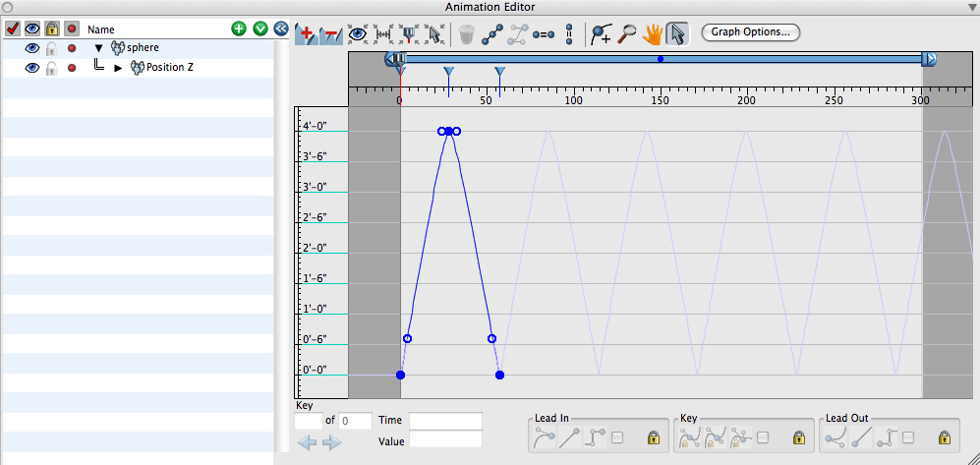Click the Value input field
Image resolution: width=980 pixels, height=465 pixels.
coord(445,440)
